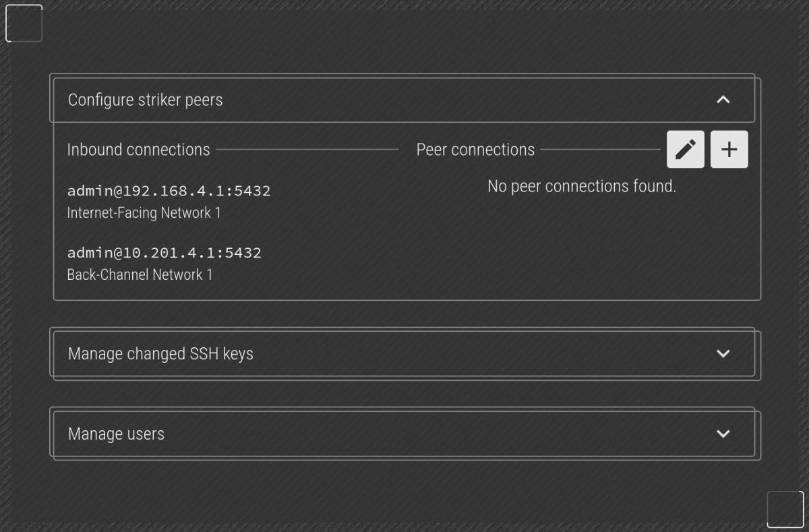Click the No peer connections found message
809x532 pixels.
[x=581, y=186]
